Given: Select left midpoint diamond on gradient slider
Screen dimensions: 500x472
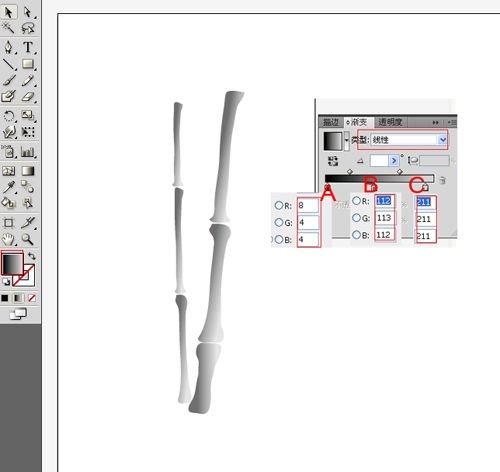Looking at the screenshot, I should [x=350, y=172].
